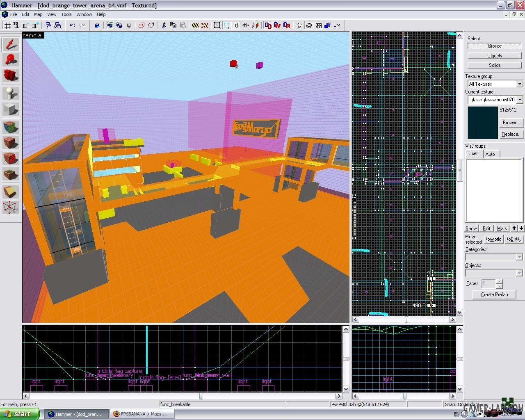Toggle the 2D grid display
This screenshot has height=420, width=525.
pyautogui.click(x=7, y=25)
